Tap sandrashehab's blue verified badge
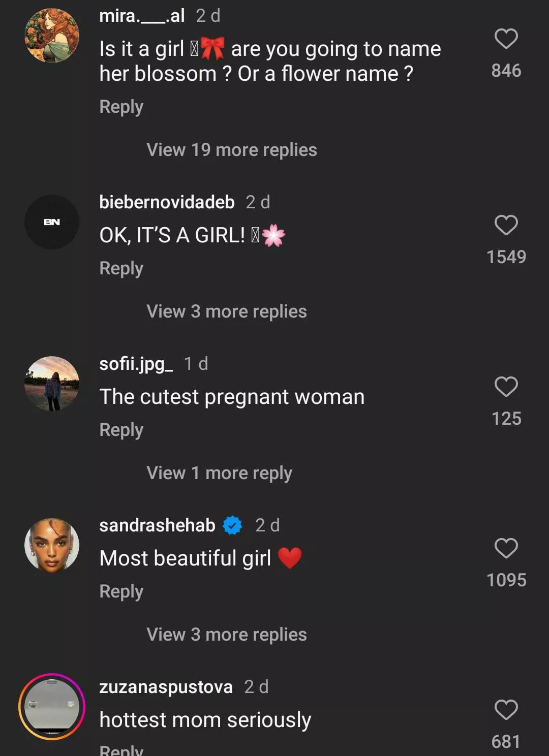This screenshot has height=756, width=549. tap(233, 525)
